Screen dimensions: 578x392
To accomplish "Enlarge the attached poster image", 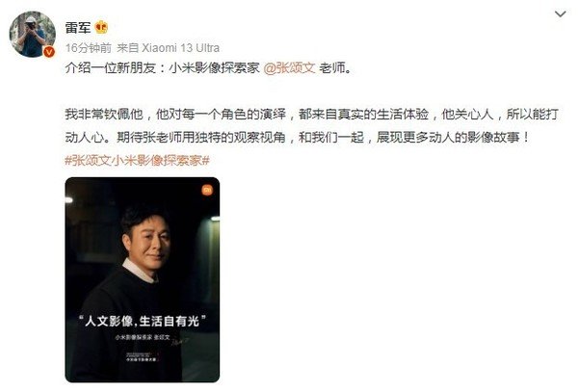I will coord(143,279).
